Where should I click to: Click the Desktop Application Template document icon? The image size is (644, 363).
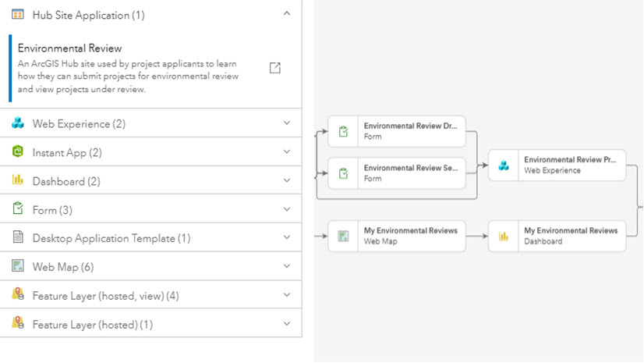[18, 238]
